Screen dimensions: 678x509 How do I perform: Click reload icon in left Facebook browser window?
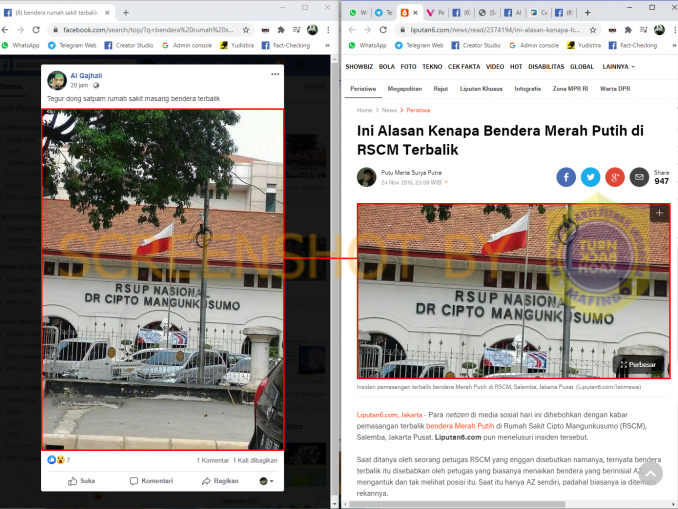coord(36,30)
